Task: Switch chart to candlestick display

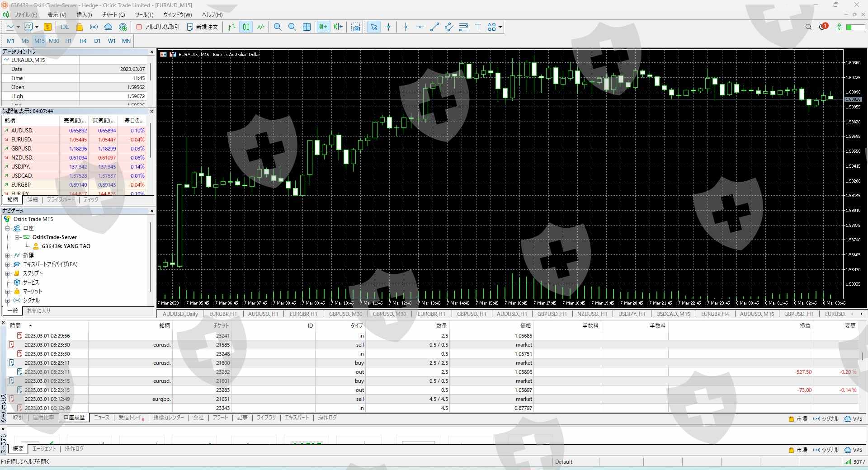Action: coord(246,27)
